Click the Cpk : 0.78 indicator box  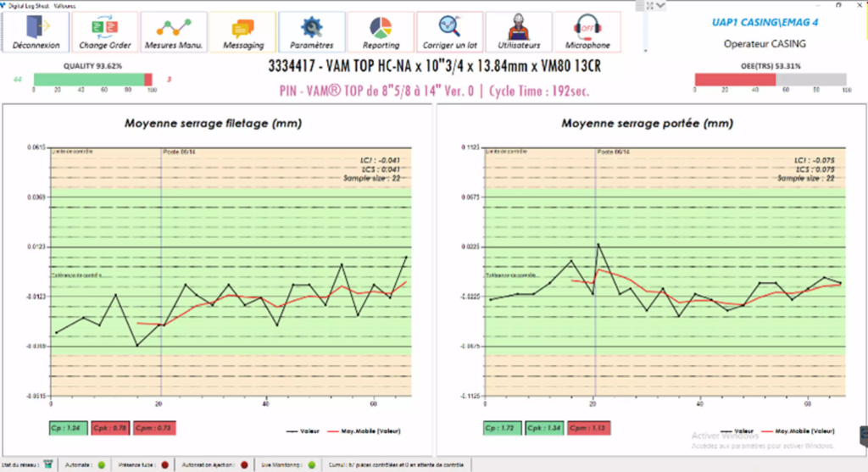pos(111,428)
